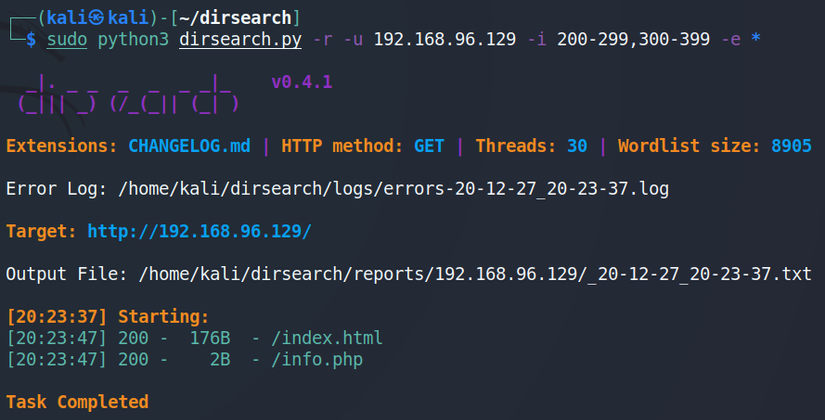Click the target URL http://192.168.96.129/
The height and width of the screenshot is (420, 825).
199,231
